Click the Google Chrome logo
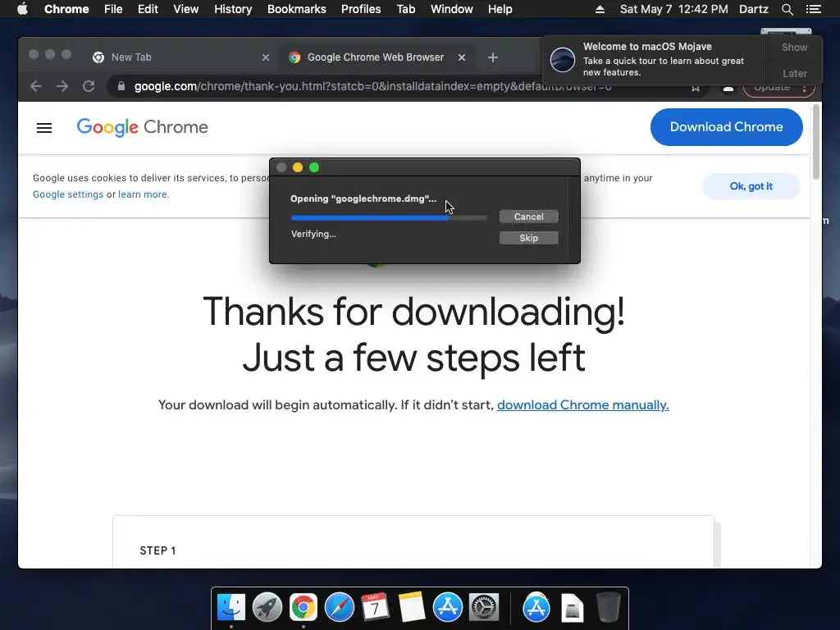The height and width of the screenshot is (630, 840). pyautogui.click(x=142, y=127)
